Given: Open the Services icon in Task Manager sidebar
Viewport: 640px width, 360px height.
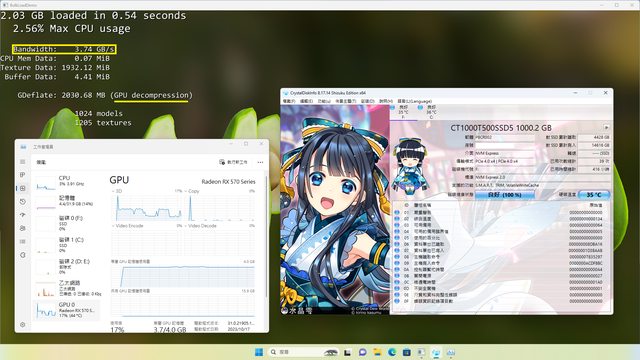Looking at the screenshot, I should coord(23,255).
